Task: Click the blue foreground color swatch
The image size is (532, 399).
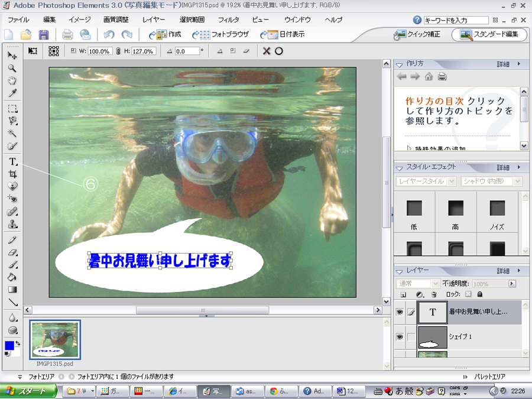Action: click(9, 345)
